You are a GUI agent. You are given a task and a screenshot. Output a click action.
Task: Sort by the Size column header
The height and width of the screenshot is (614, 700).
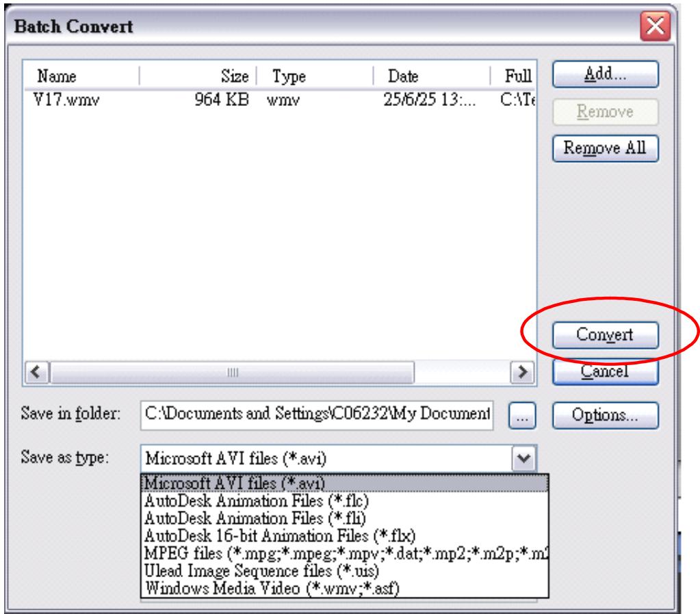(198, 76)
